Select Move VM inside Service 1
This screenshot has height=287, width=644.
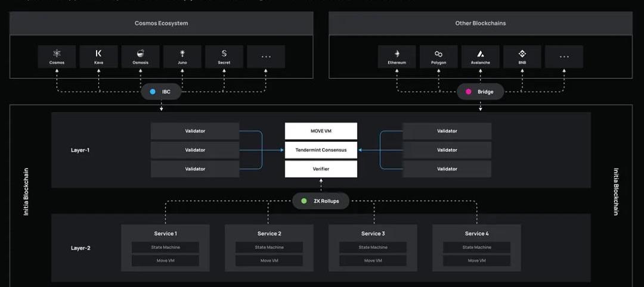[x=166, y=261]
